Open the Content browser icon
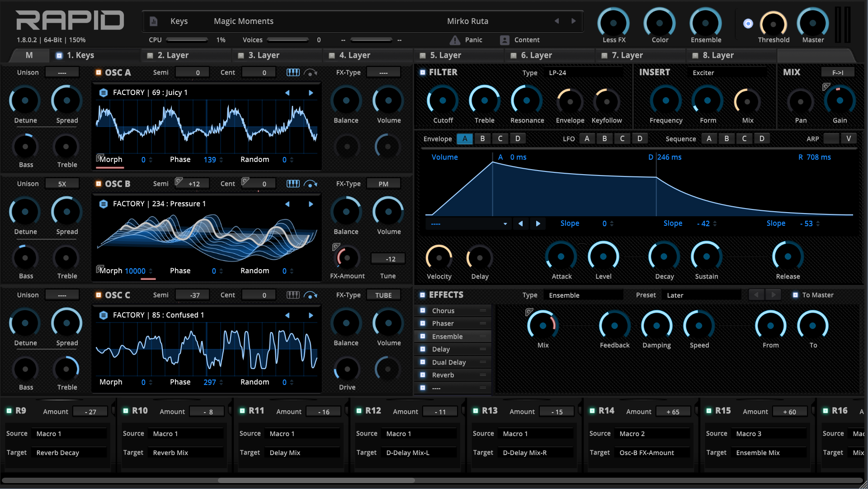Image resolution: width=868 pixels, height=489 pixels. 505,40
